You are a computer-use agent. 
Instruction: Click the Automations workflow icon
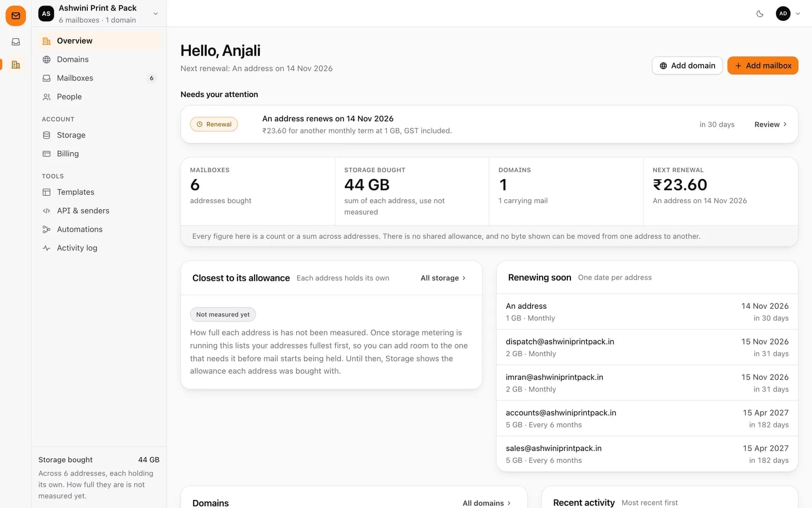coord(47,230)
